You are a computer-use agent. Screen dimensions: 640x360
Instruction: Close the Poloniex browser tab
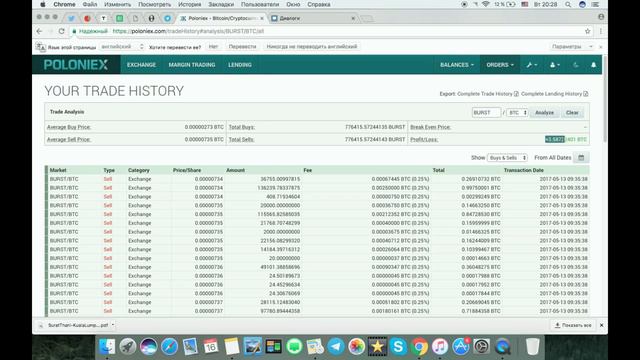coord(262,18)
